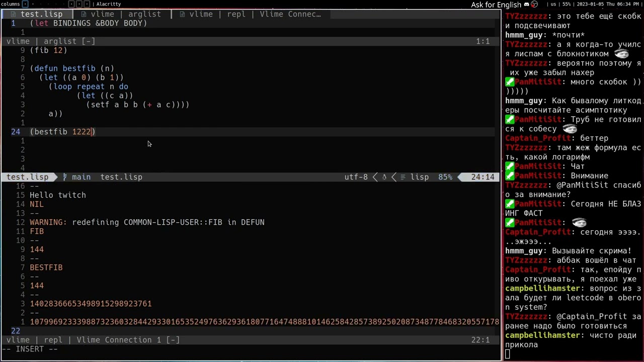Viewport: 644px width, 362px height.
Task: Click the Linux penguin icon in status line
Action: tap(384, 177)
